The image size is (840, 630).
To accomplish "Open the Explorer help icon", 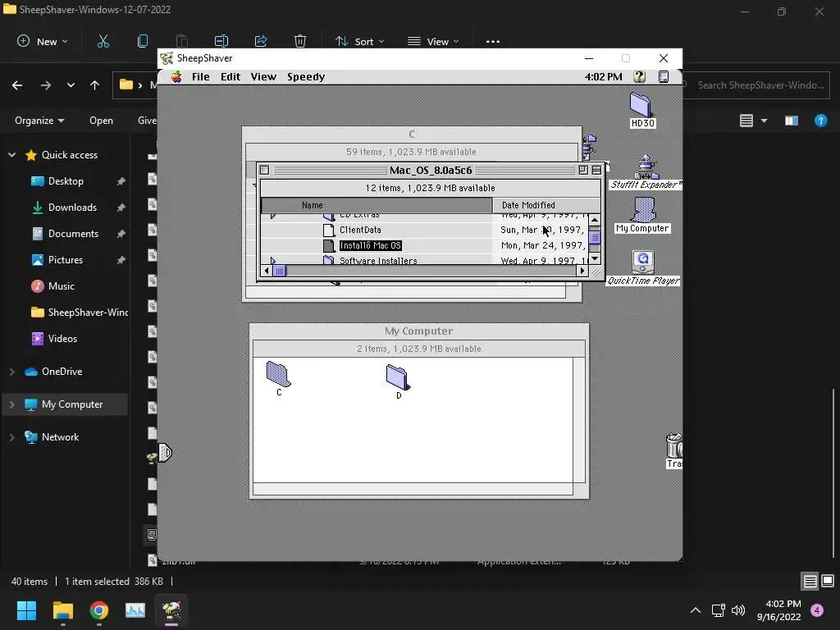I will (x=820, y=121).
